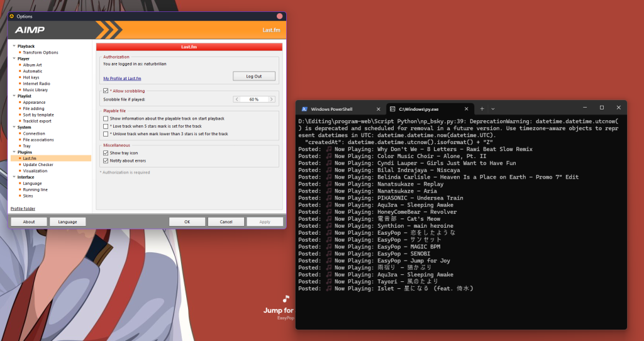Viewport: 644px width, 341px height.
Task: Click the PowerShell icon on the first terminal tab
Action: (x=304, y=108)
